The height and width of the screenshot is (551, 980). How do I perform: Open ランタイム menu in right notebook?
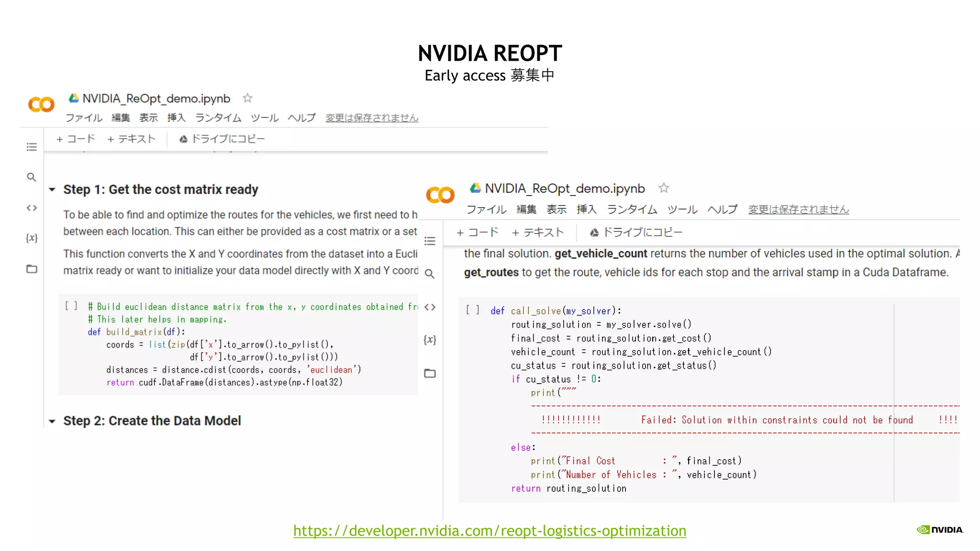coord(632,209)
